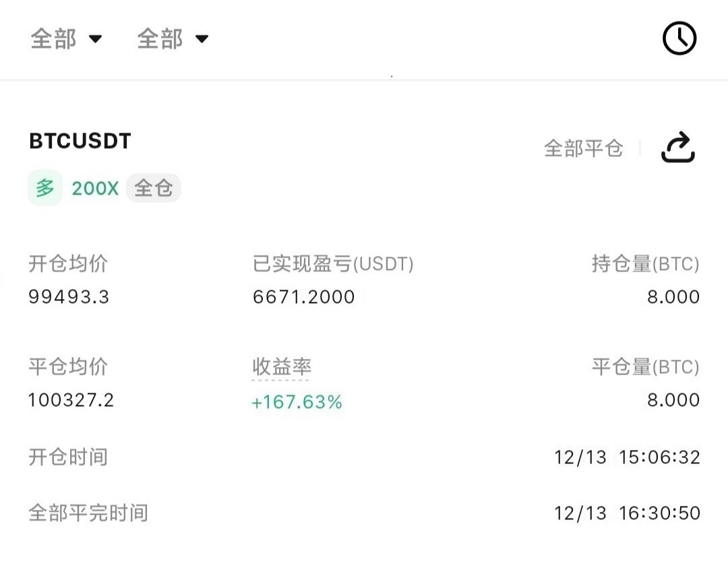Click the second dropdown's triangle arrow

click(x=202, y=39)
